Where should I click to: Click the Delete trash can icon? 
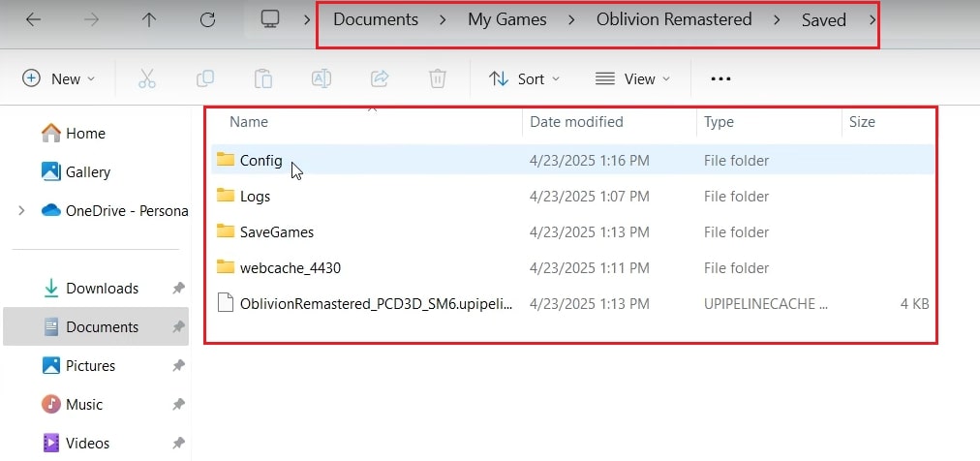click(x=438, y=78)
